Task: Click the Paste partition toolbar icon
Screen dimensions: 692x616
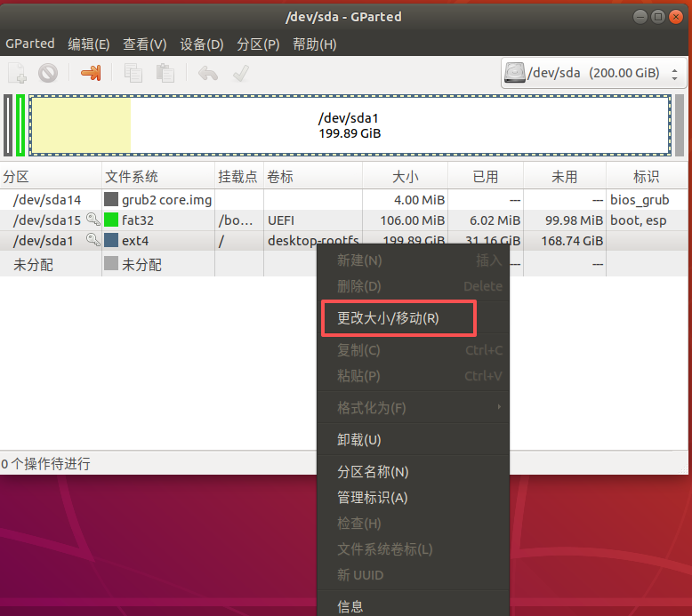Action: (x=165, y=73)
